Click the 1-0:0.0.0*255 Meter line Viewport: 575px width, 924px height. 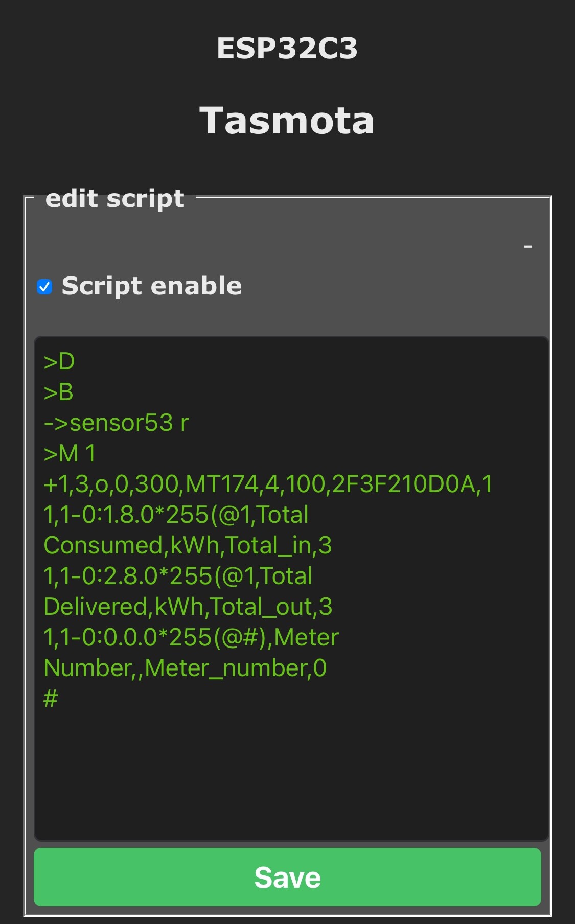tap(191, 637)
